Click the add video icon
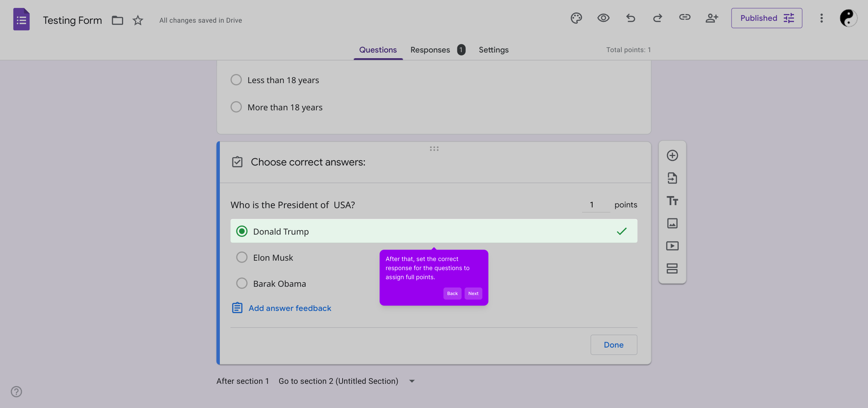Viewport: 868px width, 408px height. point(672,246)
